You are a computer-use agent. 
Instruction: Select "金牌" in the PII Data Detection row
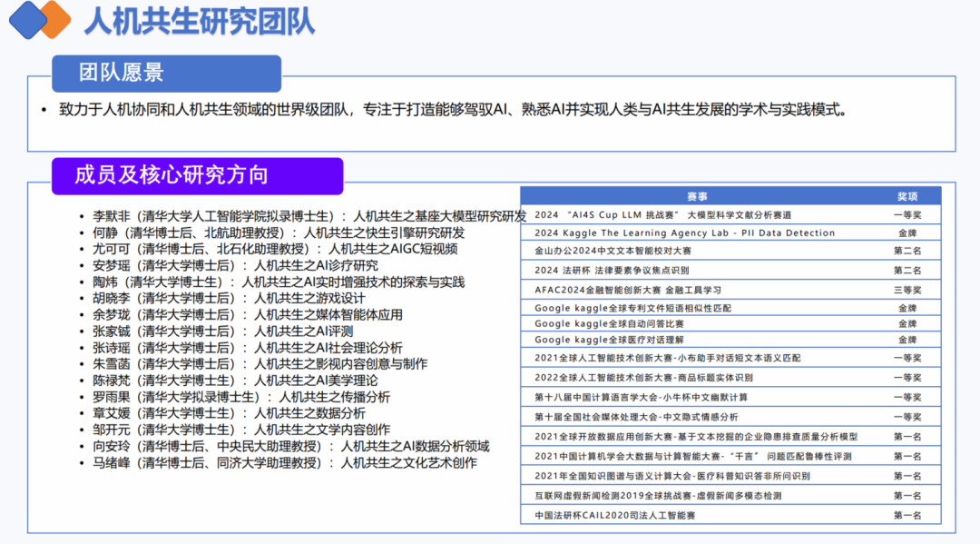[x=907, y=232]
